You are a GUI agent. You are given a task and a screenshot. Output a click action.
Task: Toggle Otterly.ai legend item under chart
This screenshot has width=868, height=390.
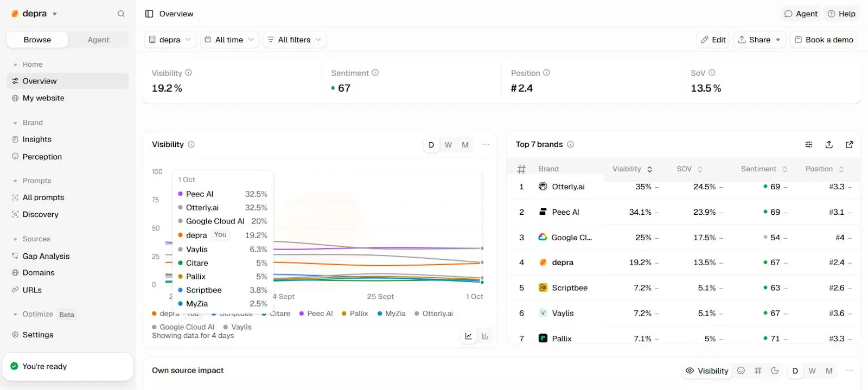pyautogui.click(x=433, y=314)
